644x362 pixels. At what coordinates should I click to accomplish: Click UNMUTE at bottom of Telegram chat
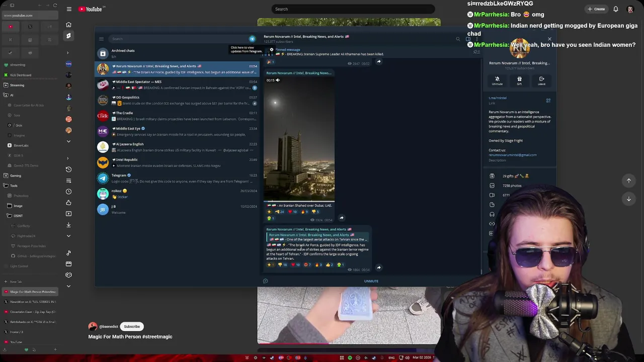coord(371,281)
